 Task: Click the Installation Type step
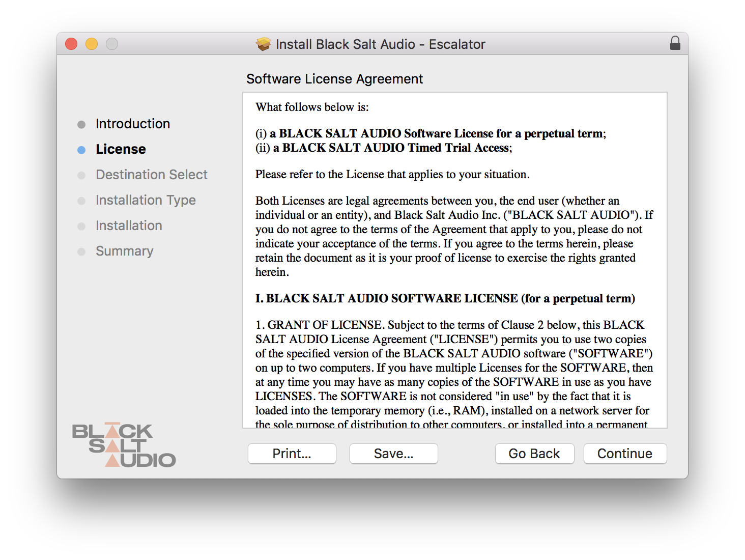coord(146,200)
